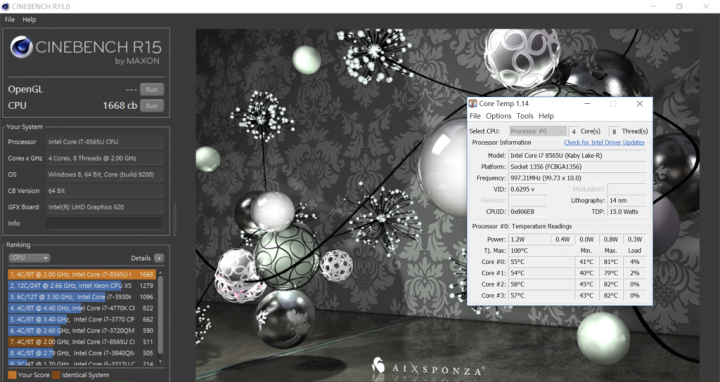Minimize the Cinebench window
Image resolution: width=720 pixels, height=382 pixels.
pyautogui.click(x=653, y=6)
